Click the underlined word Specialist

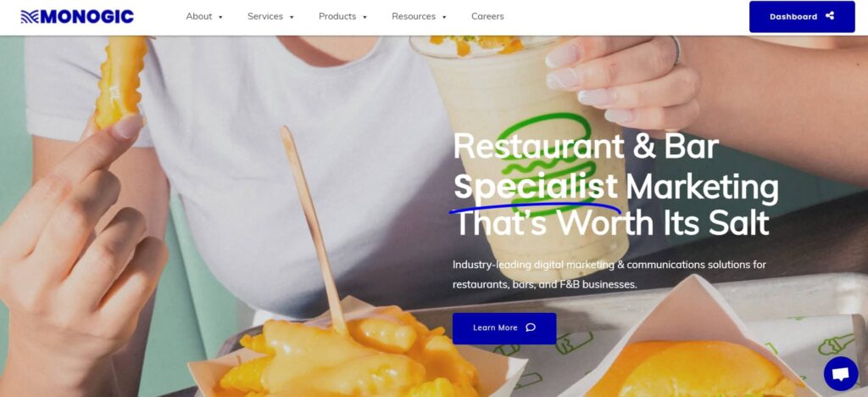(x=536, y=187)
